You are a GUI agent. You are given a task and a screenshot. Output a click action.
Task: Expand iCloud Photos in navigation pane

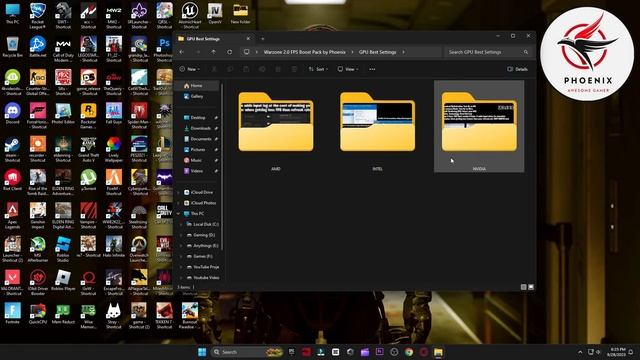[x=179, y=203]
